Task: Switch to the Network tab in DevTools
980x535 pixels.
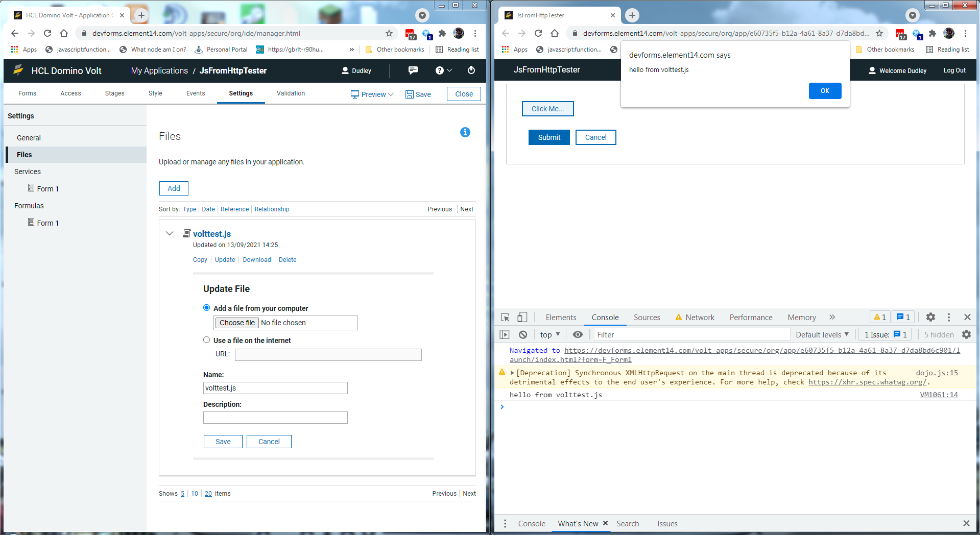Action: tap(700, 317)
